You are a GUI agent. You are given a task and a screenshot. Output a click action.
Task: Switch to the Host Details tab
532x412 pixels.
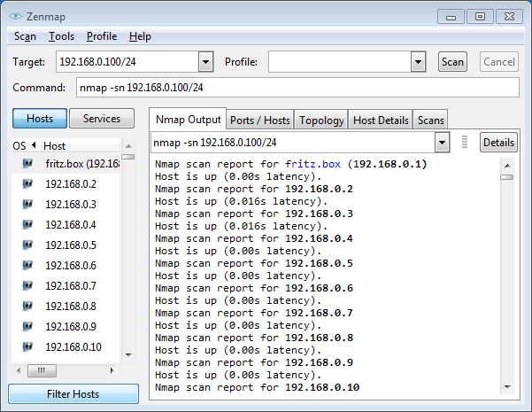(381, 120)
